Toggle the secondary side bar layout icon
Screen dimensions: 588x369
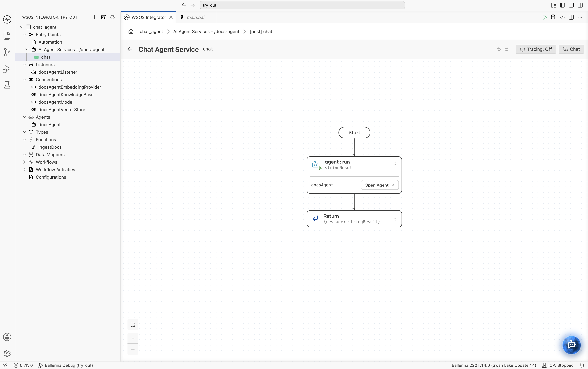pyautogui.click(x=580, y=5)
